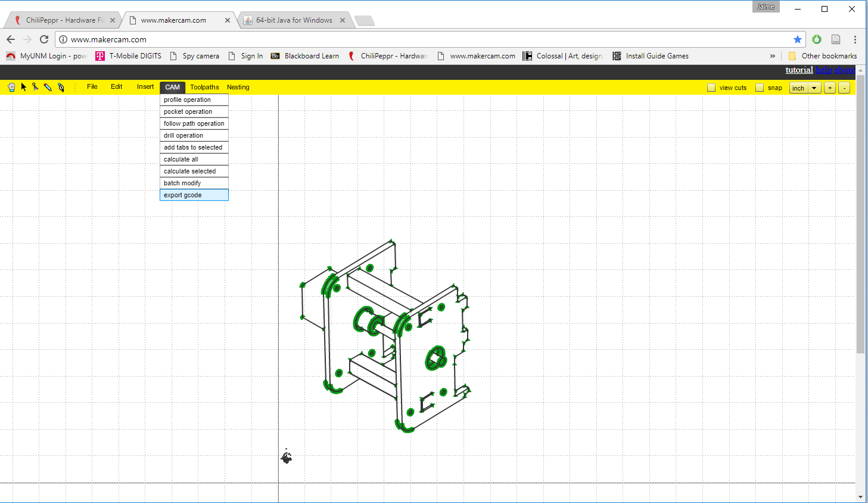
Task: Select the hand pan tool
Action: [x=11, y=87]
